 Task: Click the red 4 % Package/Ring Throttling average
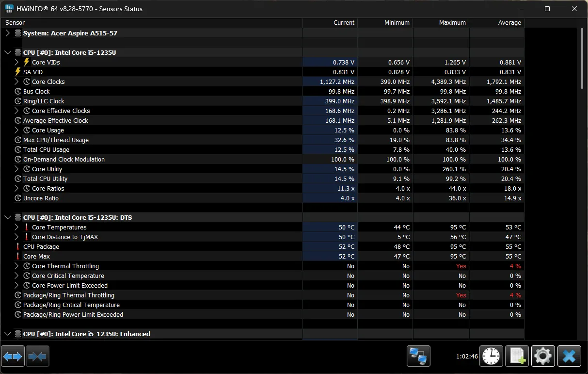(x=515, y=295)
